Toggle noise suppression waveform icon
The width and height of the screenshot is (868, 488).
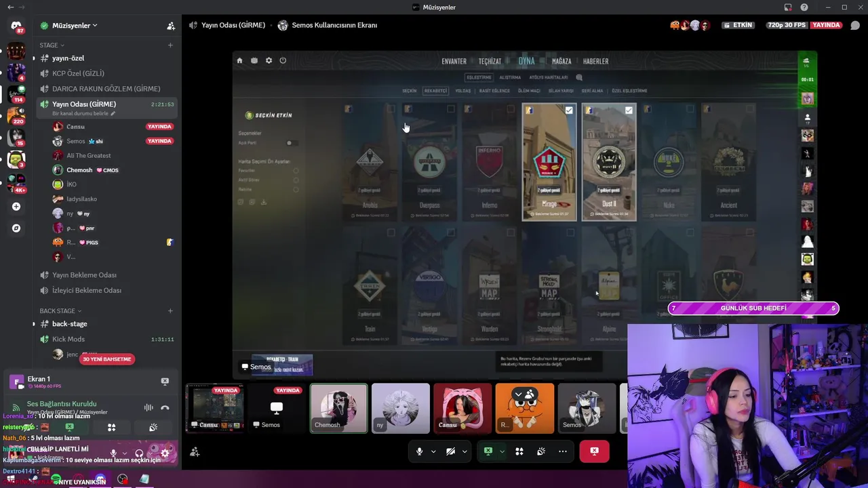click(149, 407)
